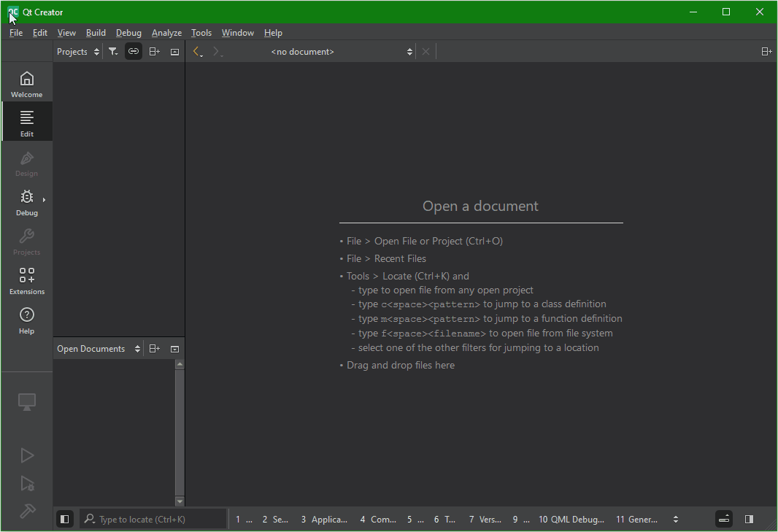Open output pane 9
778x532 pixels.
pyautogui.click(x=521, y=519)
